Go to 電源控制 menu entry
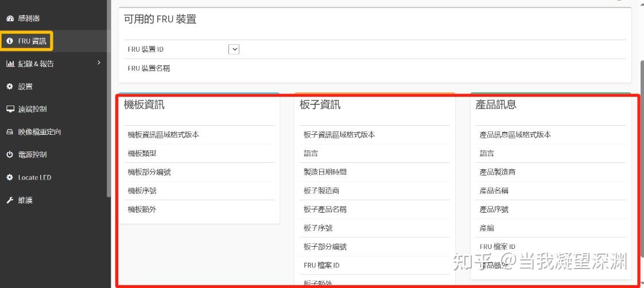Image resolution: width=644 pixels, height=288 pixels. tap(53, 155)
